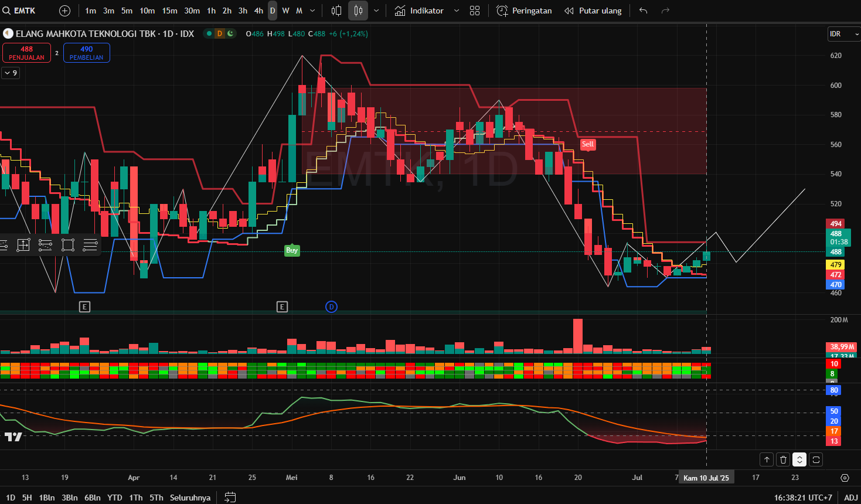This screenshot has width=861, height=504.
Task: Select the 5H date range
Action: tap(27, 497)
